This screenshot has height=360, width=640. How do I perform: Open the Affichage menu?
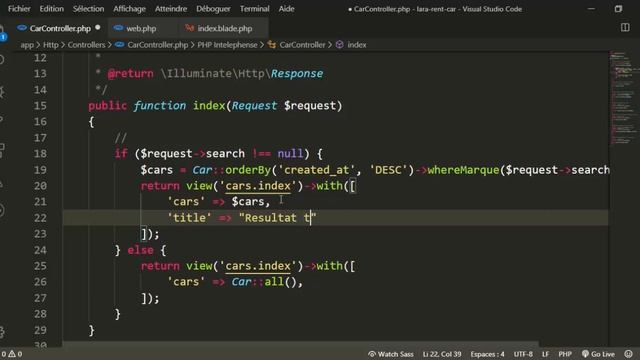(129, 9)
